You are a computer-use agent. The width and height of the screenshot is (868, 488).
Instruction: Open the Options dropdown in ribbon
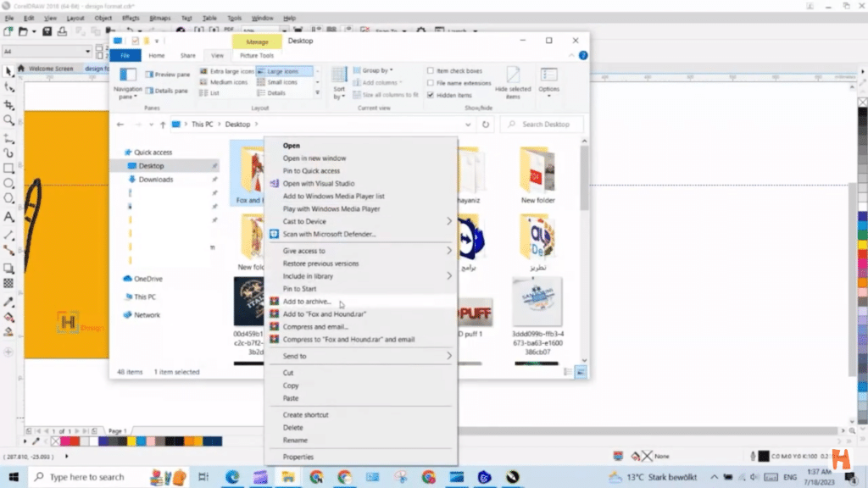pyautogui.click(x=548, y=84)
